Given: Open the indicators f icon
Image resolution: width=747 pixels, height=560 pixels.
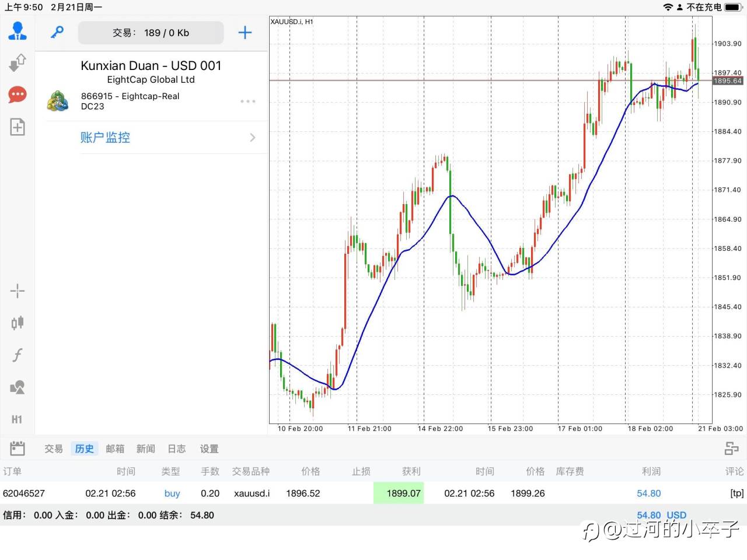Looking at the screenshot, I should click(x=18, y=355).
